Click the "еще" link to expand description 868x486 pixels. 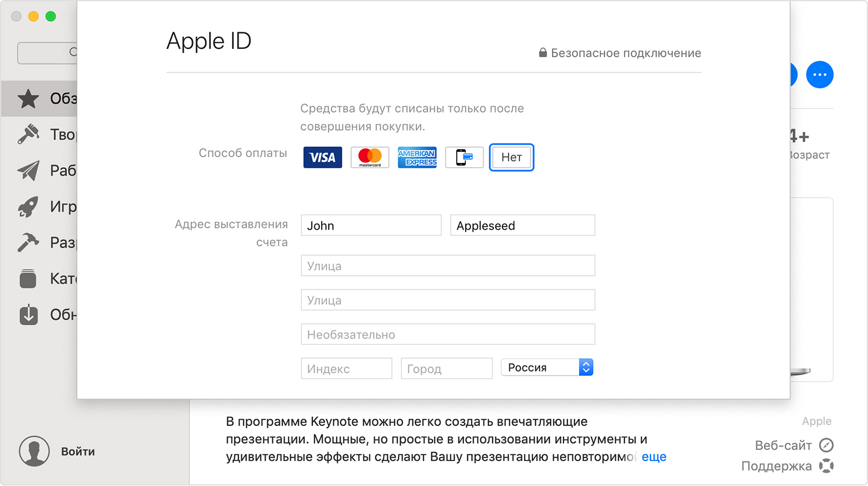click(x=654, y=457)
